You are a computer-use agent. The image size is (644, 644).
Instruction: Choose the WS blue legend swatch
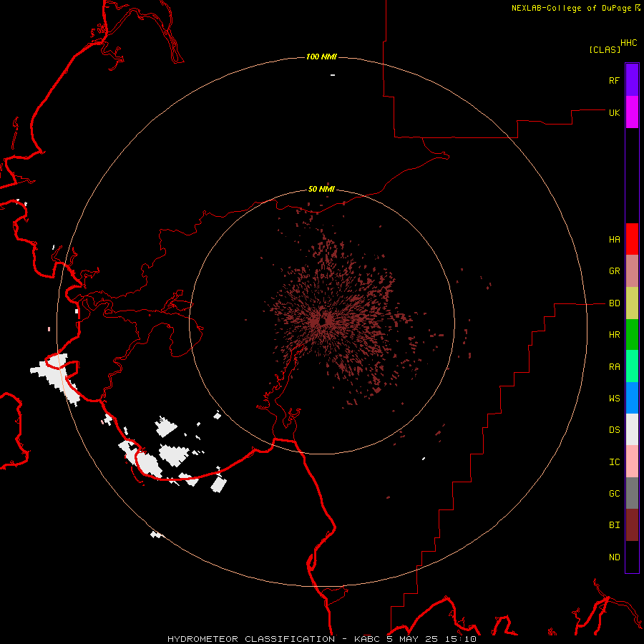coord(632,398)
